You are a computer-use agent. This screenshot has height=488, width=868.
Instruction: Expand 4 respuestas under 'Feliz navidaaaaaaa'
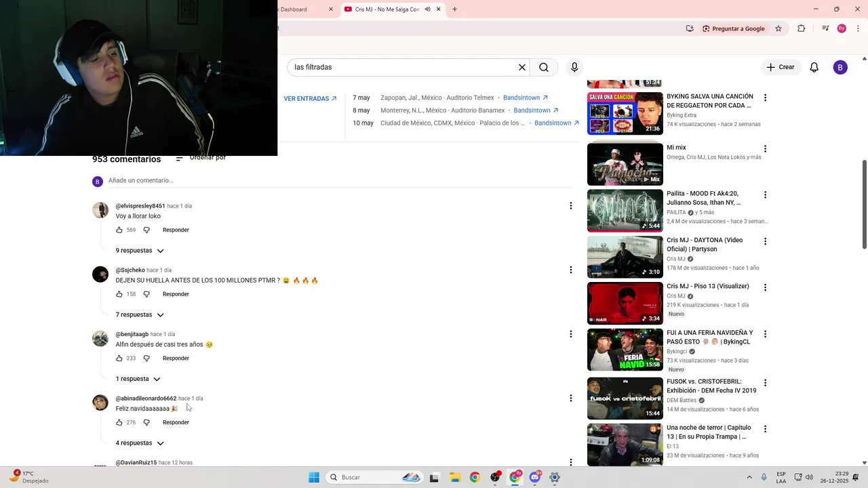click(x=140, y=443)
